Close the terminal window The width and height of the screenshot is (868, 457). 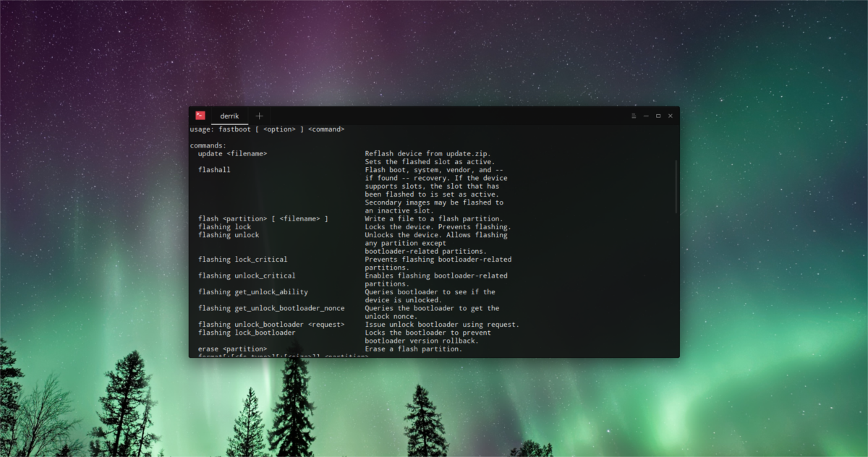point(671,116)
